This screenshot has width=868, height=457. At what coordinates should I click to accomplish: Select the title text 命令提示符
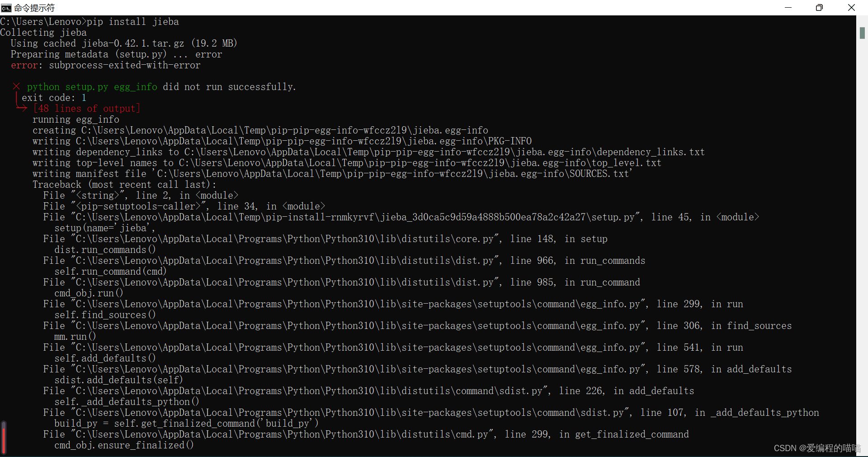point(34,7)
